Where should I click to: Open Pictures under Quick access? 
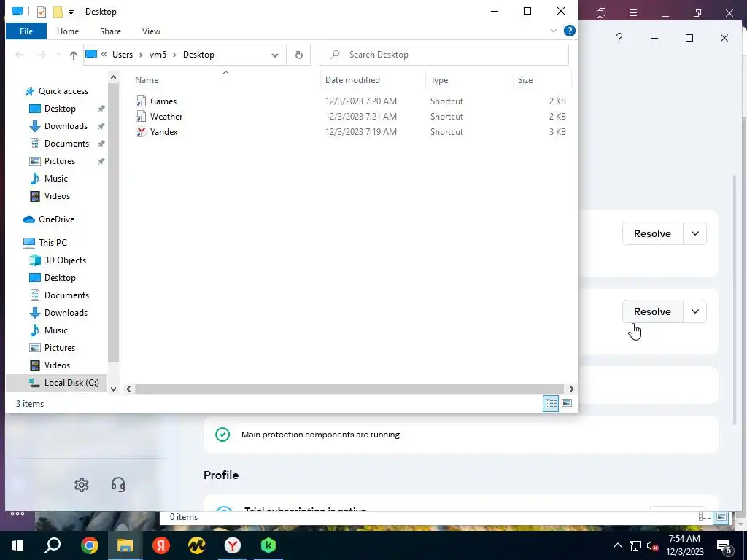pos(60,161)
